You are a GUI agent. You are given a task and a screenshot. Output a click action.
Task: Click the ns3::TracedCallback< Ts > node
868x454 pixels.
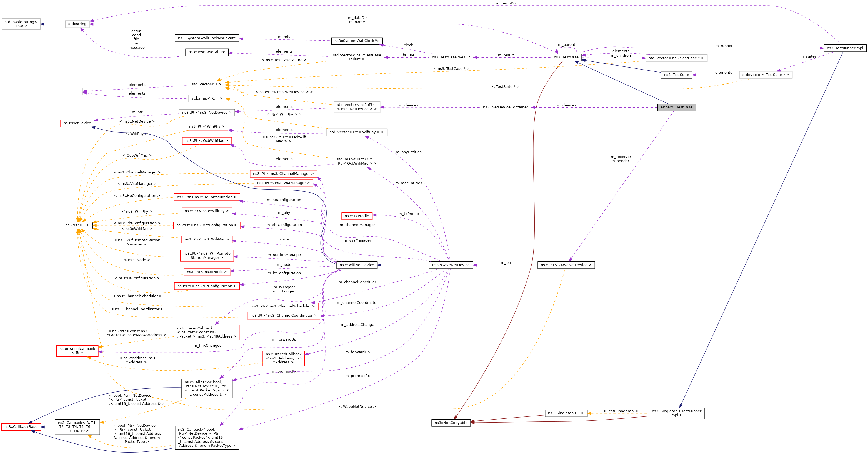click(77, 351)
